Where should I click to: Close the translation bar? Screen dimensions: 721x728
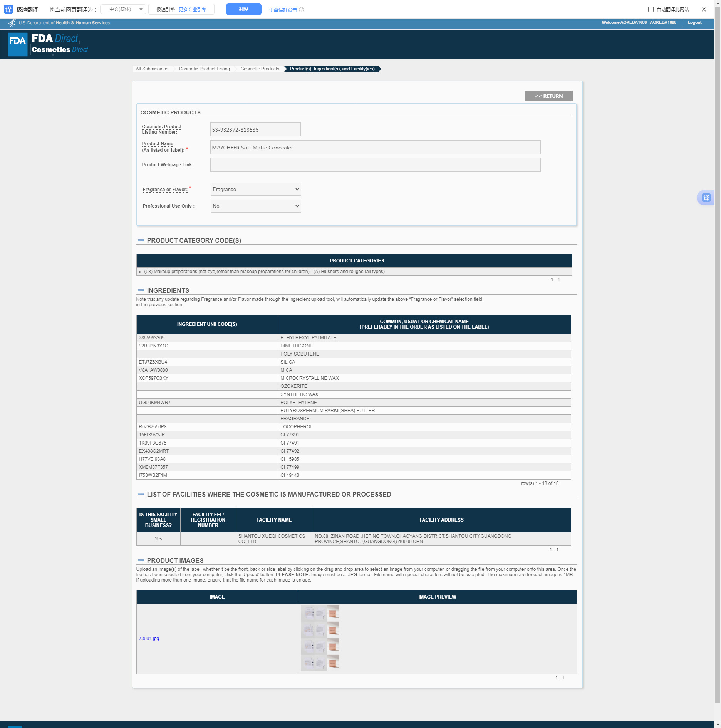pyautogui.click(x=704, y=9)
